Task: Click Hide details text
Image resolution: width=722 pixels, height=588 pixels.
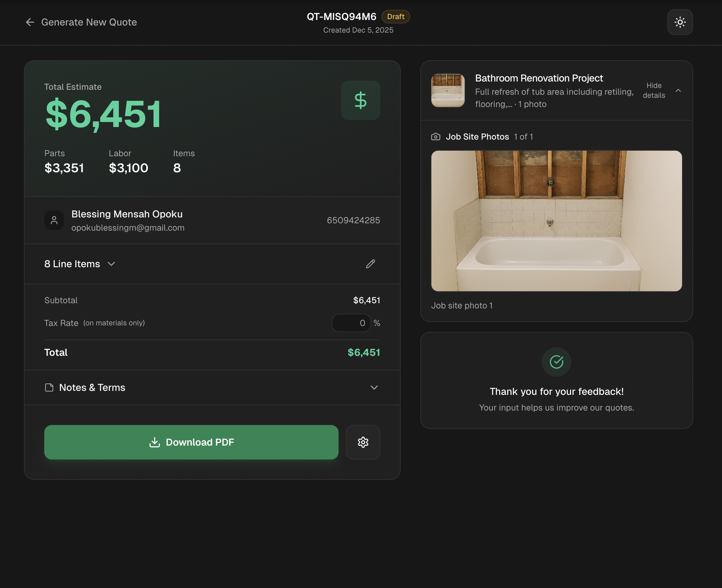Action: [x=654, y=90]
